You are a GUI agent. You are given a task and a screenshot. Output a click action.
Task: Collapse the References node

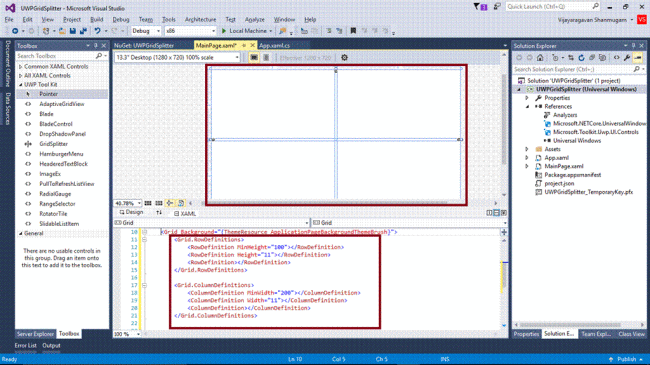pos(527,107)
